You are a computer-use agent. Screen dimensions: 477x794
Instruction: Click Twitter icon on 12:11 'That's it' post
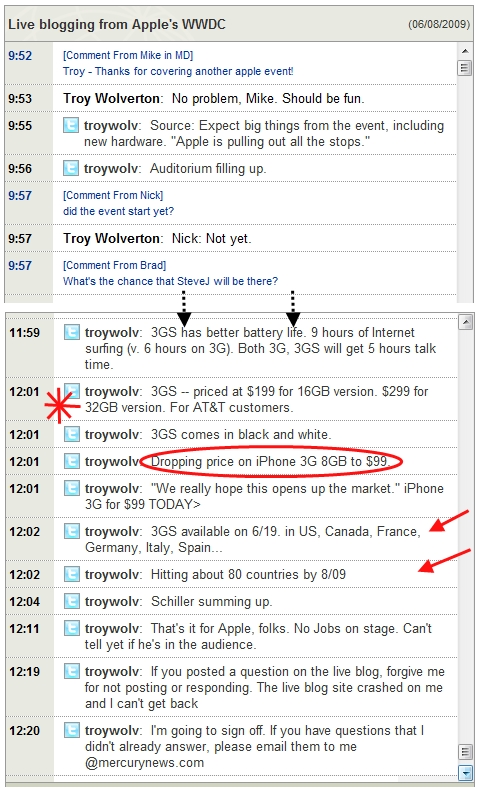pyautogui.click(x=72, y=628)
